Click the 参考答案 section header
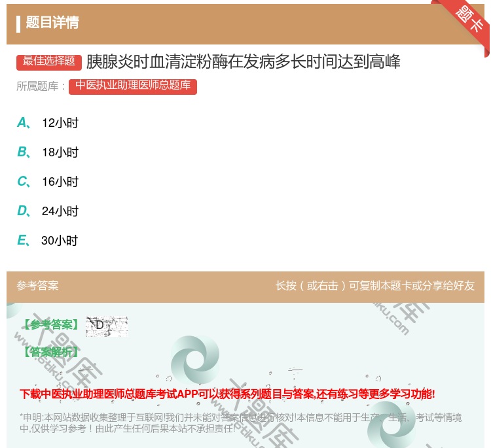Screen dimensions: 491x448 37,286
